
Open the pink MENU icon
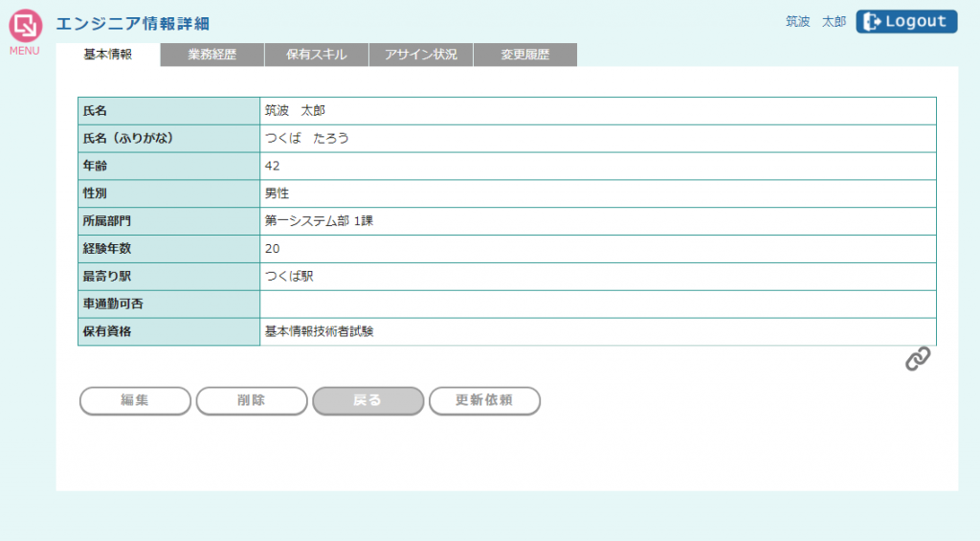point(25,27)
